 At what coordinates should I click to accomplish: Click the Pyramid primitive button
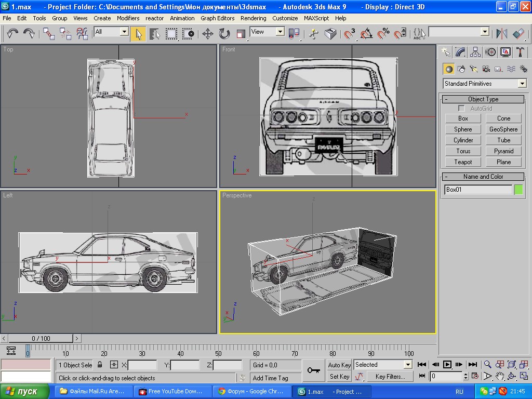[x=503, y=151]
